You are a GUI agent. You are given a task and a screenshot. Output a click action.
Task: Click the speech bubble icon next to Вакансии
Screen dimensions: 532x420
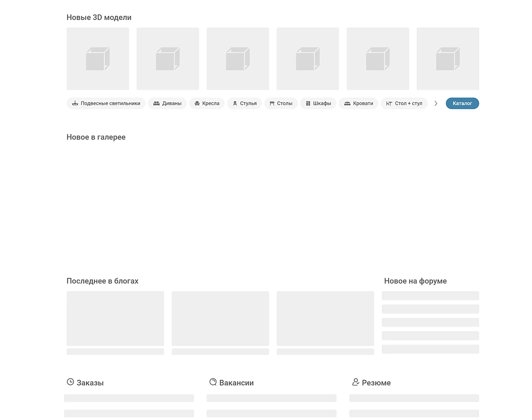click(x=213, y=382)
